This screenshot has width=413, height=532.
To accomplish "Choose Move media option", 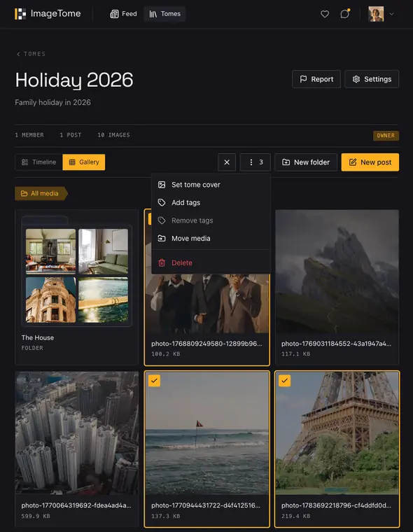I will (211, 239).
